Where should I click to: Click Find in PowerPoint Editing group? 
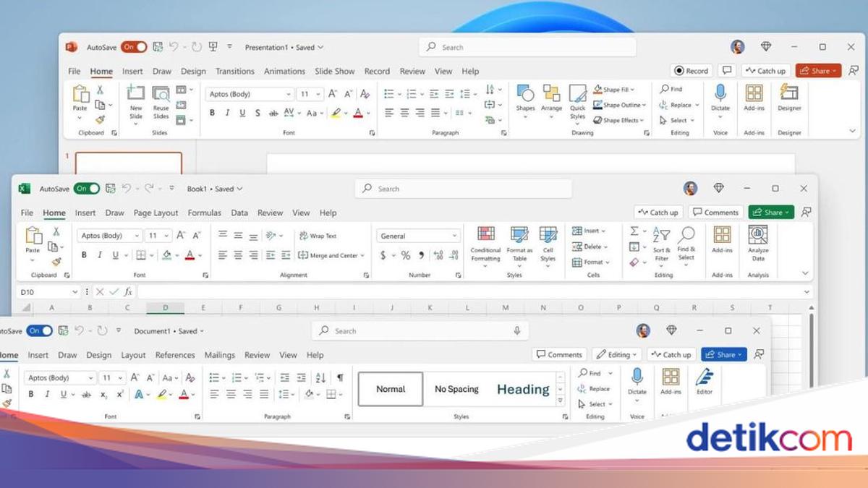click(x=671, y=89)
